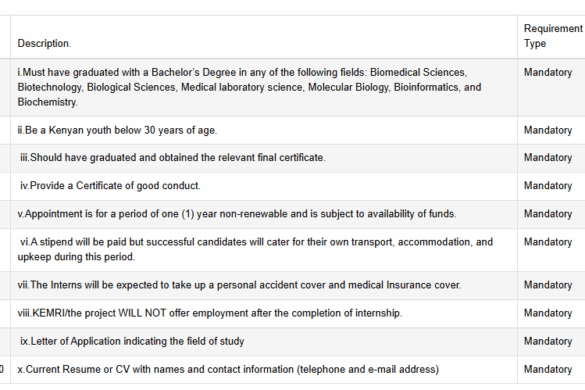
Task: Click Mandatory cell for stipend row
Action: point(548,242)
